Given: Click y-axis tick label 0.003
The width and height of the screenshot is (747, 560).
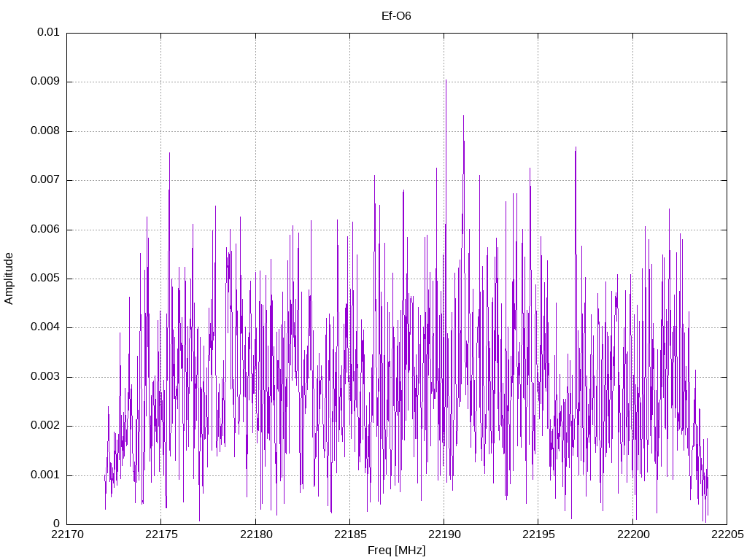Looking at the screenshot, I should point(45,376).
